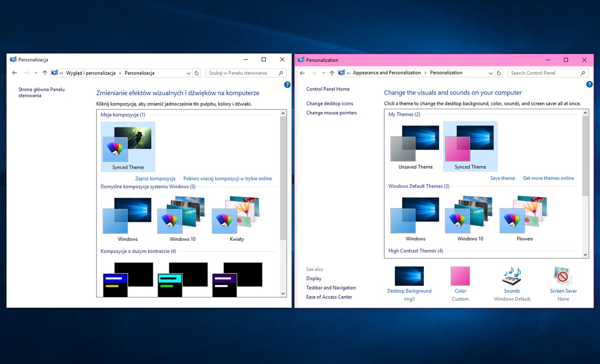Select the Windows theme in English window
Screen dimensions: 600x364
[415, 218]
